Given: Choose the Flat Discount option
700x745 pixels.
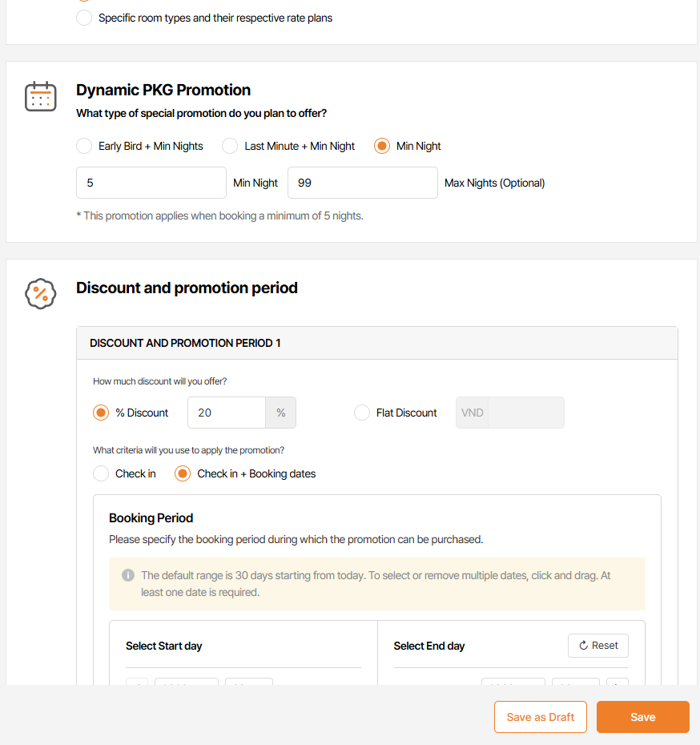Looking at the screenshot, I should 362,413.
